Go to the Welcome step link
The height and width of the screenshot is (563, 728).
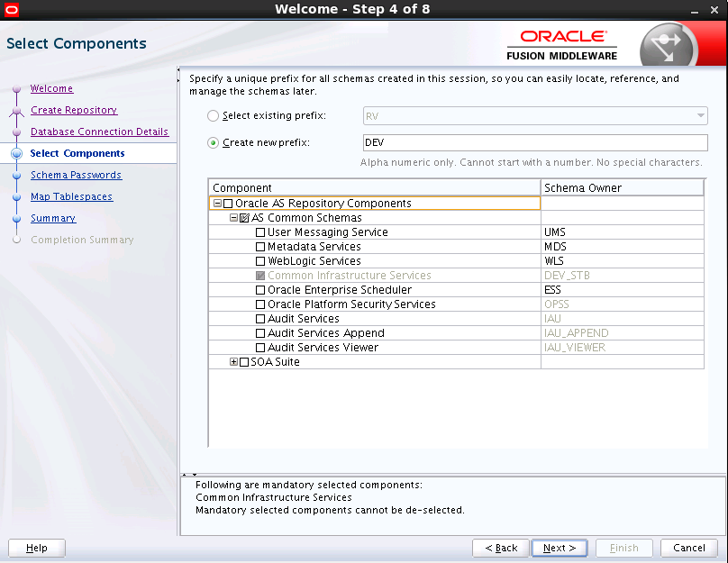click(x=51, y=88)
